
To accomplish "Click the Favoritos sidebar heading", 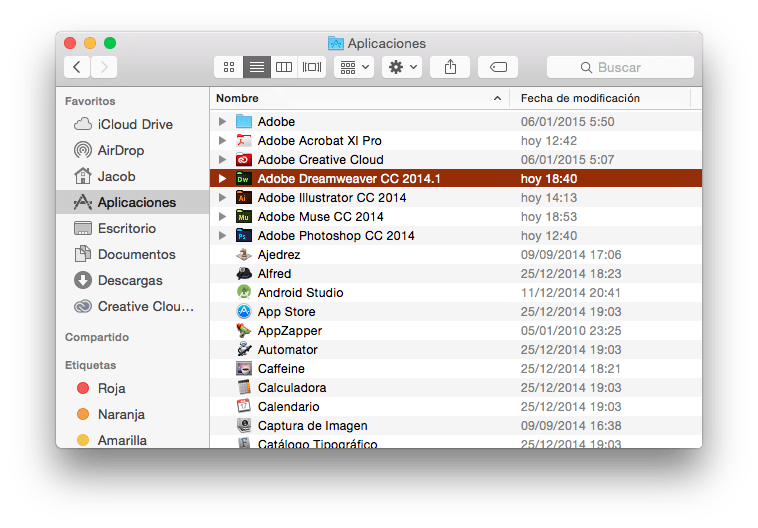I will click(90, 101).
